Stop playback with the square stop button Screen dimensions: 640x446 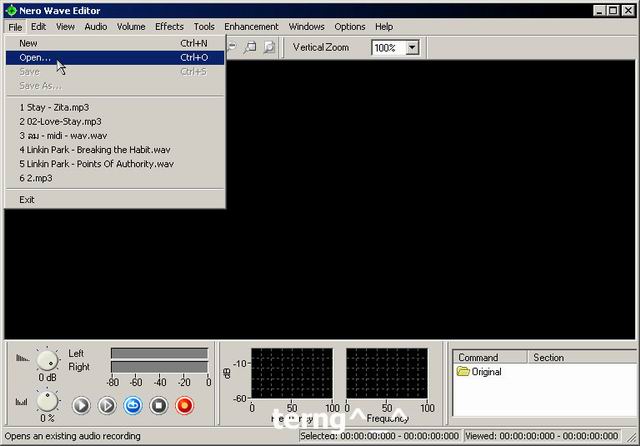click(x=158, y=405)
